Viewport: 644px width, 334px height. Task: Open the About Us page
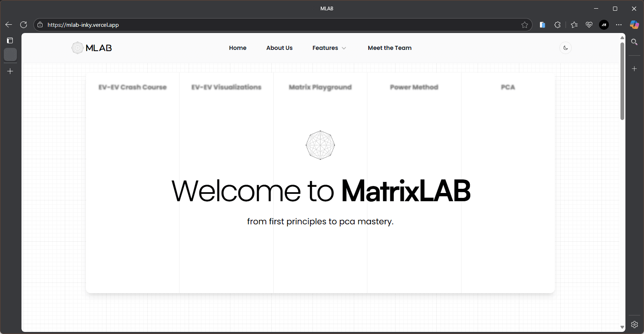[279, 47]
